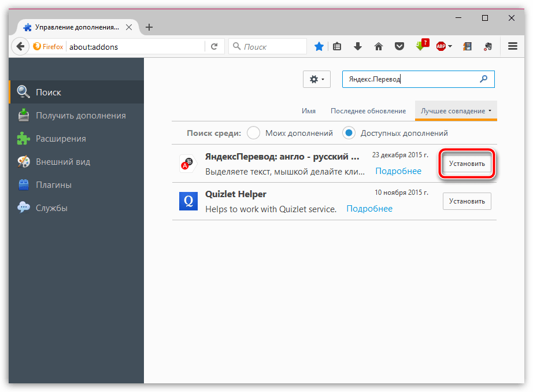
Task: Show bookmarks list icon
Action: pos(337,46)
